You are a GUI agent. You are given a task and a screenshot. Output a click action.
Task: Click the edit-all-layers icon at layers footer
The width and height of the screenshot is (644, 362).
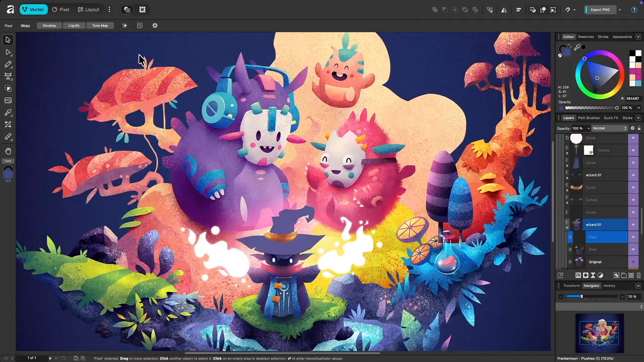(560, 275)
